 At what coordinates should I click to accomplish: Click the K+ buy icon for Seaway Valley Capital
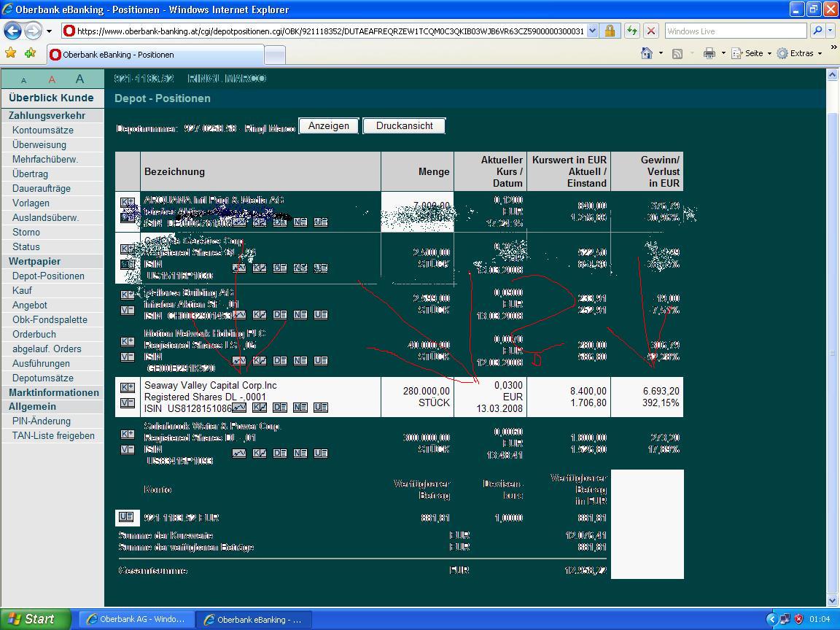[x=128, y=387]
